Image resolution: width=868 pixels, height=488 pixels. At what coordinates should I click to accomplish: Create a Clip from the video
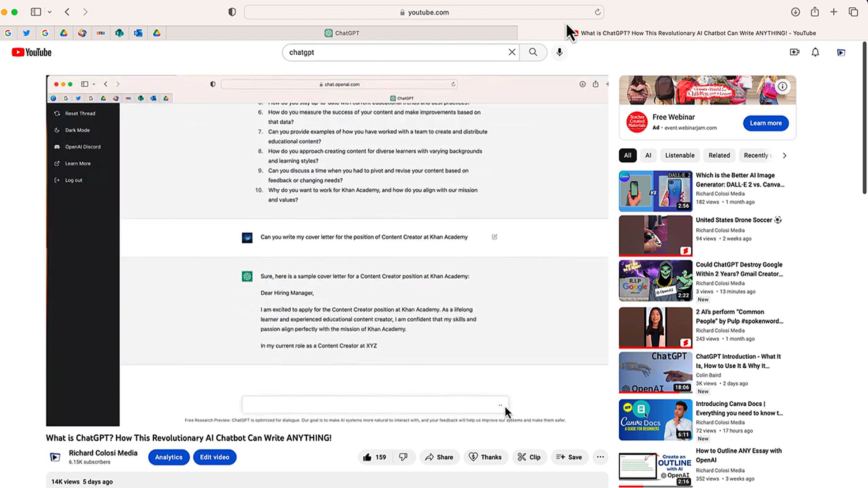click(x=529, y=457)
